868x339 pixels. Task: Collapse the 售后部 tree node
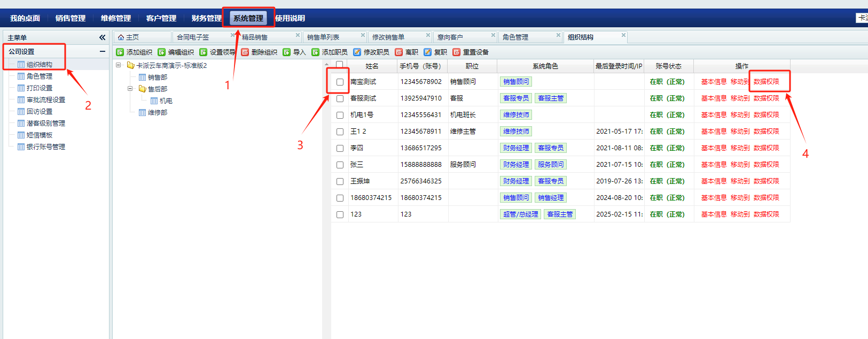click(x=130, y=89)
